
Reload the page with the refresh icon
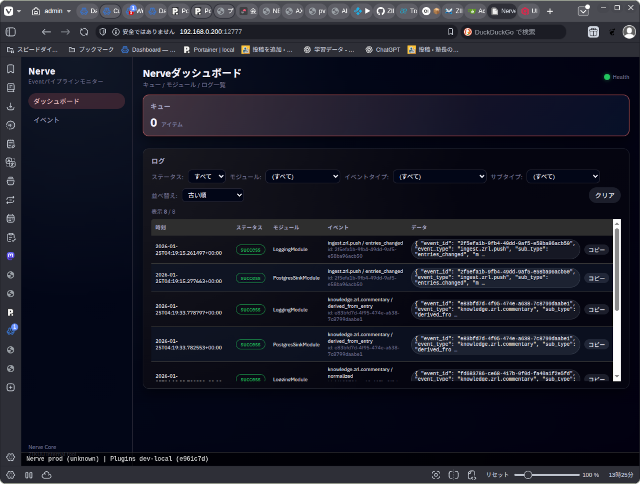tap(86, 31)
